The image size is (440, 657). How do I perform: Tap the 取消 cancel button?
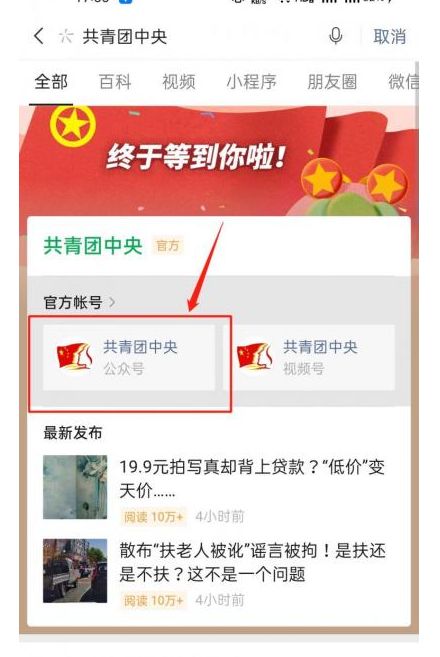tap(390, 36)
